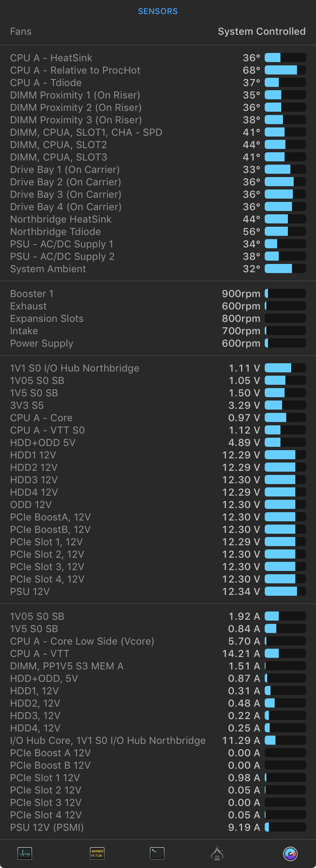Click CPU A HeatSink temperature bar
This screenshot has width=316, height=868.
(x=285, y=58)
